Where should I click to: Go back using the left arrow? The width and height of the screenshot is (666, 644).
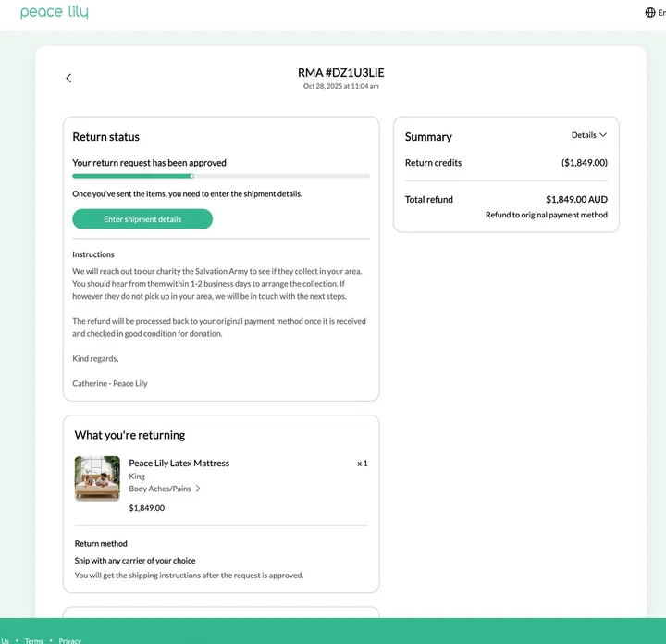(68, 79)
